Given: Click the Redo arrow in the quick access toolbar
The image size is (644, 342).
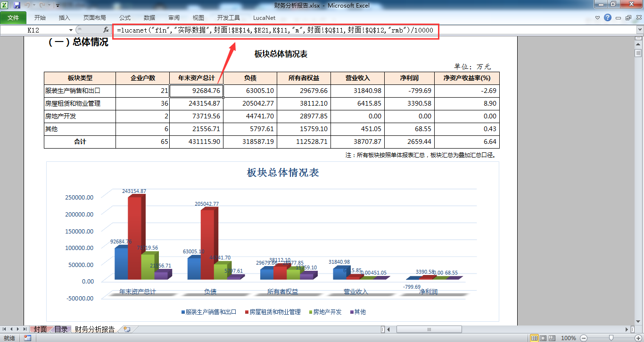Looking at the screenshot, I should tap(41, 6).
